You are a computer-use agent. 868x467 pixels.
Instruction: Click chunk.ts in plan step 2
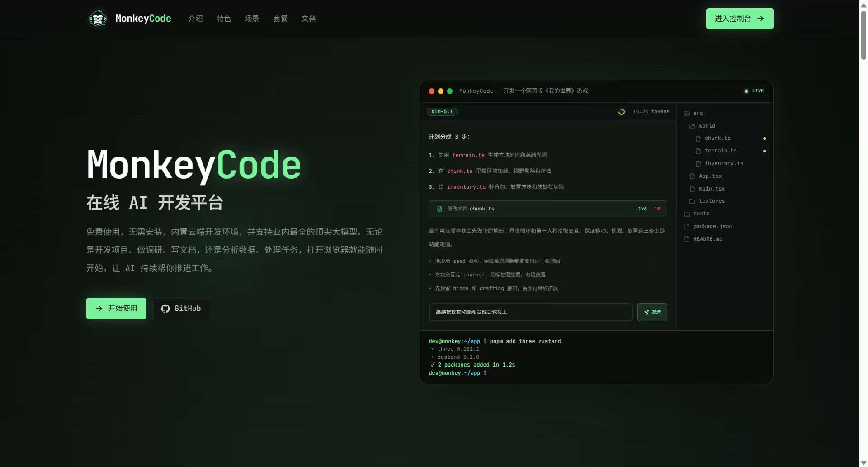click(460, 171)
